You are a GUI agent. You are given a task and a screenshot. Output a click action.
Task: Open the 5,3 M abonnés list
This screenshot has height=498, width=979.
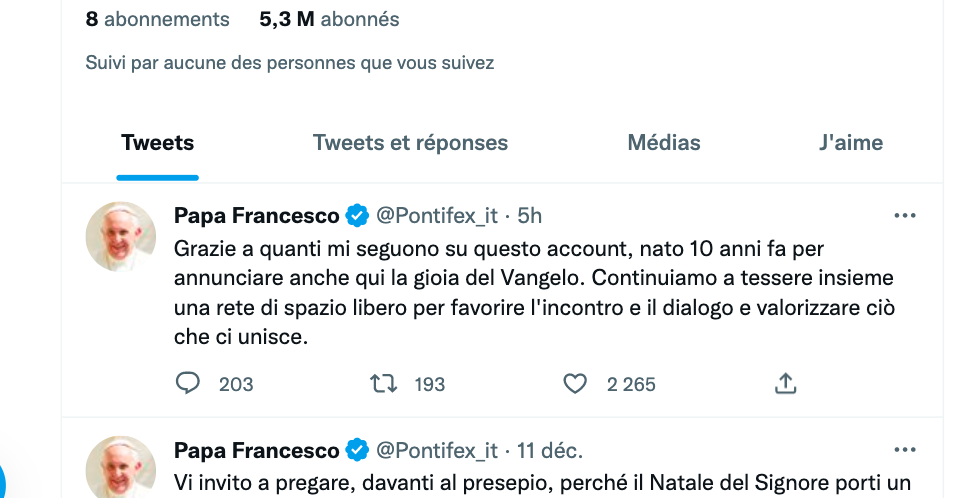pyautogui.click(x=329, y=19)
